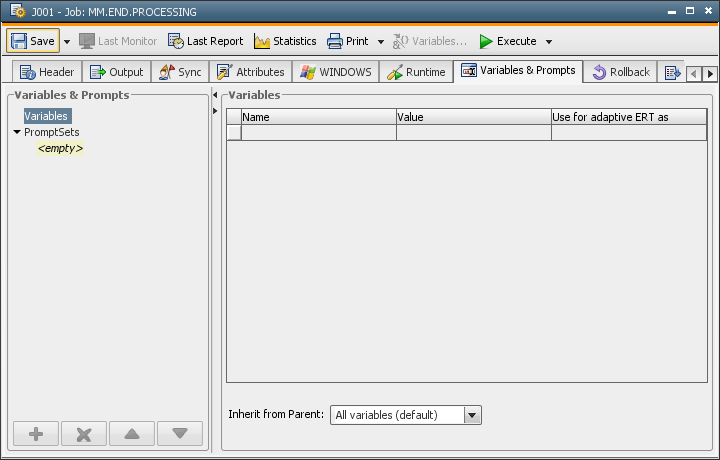
Task: Click the Use for adaptive ERT as header
Action: coord(629,117)
